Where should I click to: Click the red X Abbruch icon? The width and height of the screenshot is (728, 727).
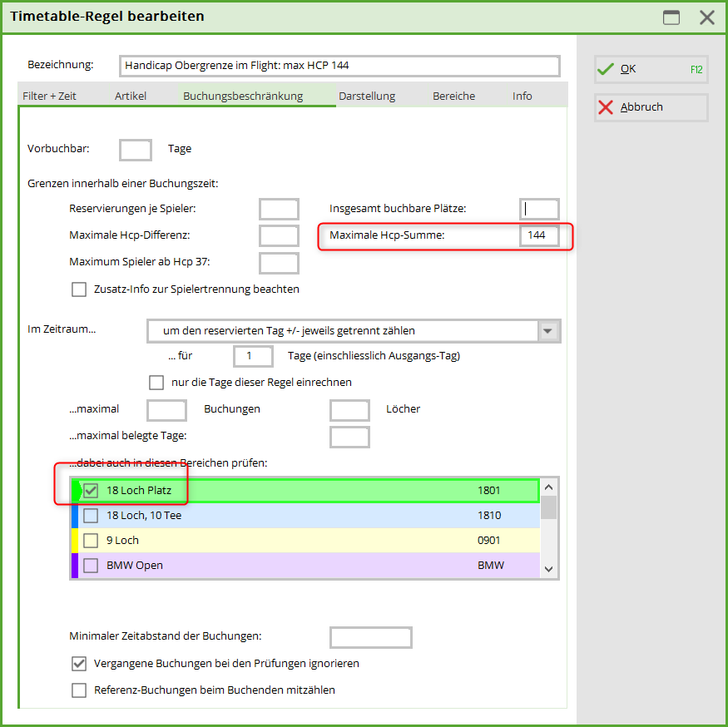pos(606,107)
